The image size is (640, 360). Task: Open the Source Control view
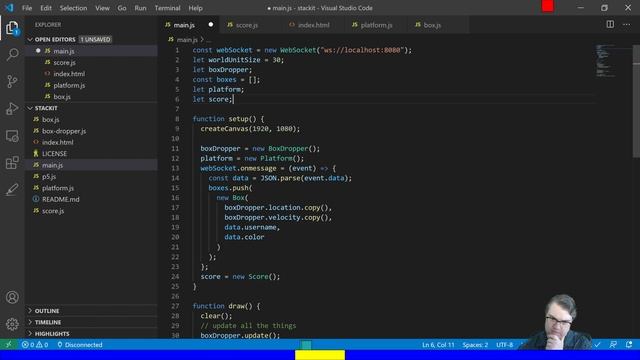pos(12,81)
